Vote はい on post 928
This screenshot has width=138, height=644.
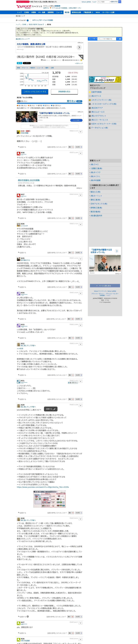tap(71, 617)
